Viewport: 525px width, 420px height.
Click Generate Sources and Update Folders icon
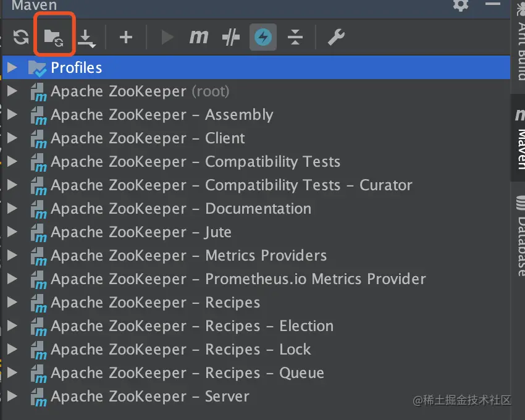tap(54, 37)
